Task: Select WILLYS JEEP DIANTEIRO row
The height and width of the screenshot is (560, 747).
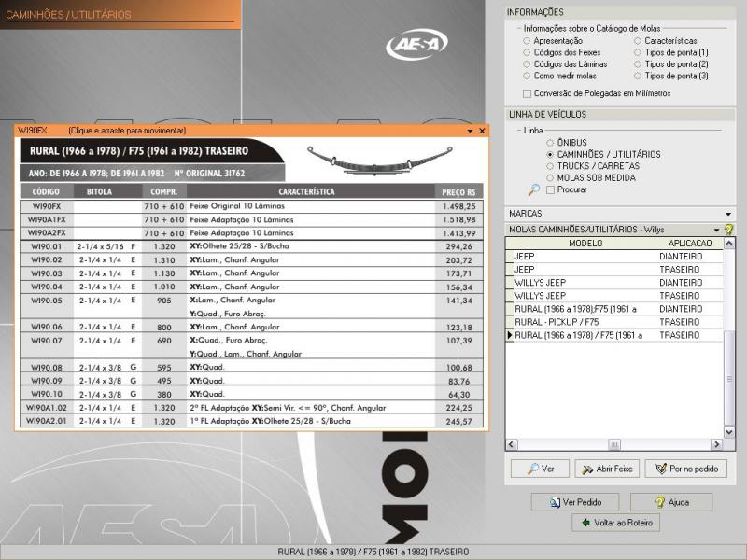Action: click(x=614, y=283)
